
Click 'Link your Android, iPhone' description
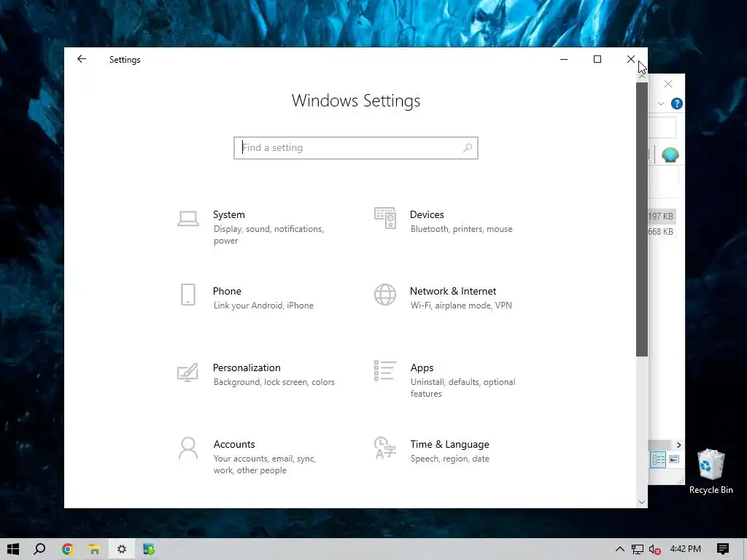coord(263,306)
